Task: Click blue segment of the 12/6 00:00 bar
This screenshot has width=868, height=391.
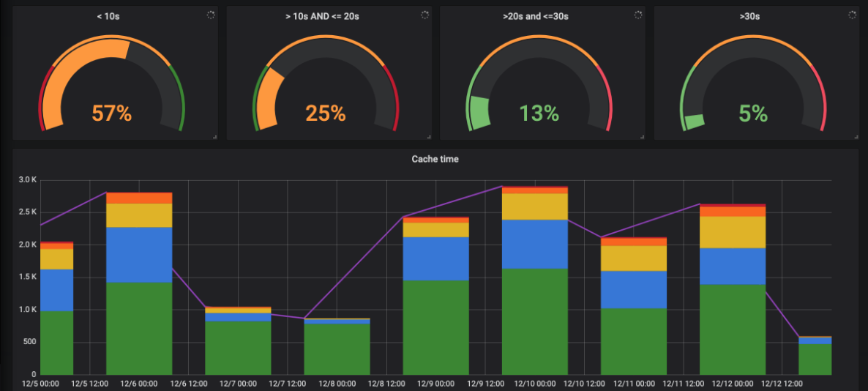Action: pos(139,254)
